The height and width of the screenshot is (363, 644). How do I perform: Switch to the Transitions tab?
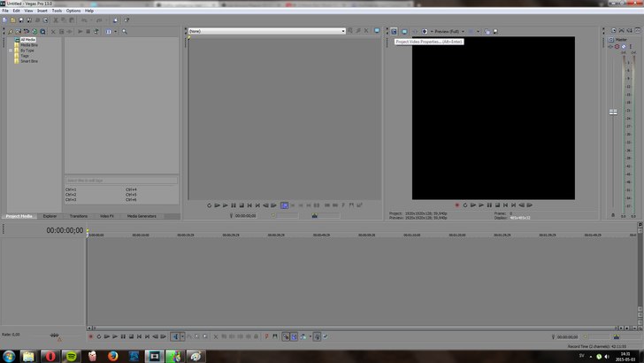(x=79, y=216)
